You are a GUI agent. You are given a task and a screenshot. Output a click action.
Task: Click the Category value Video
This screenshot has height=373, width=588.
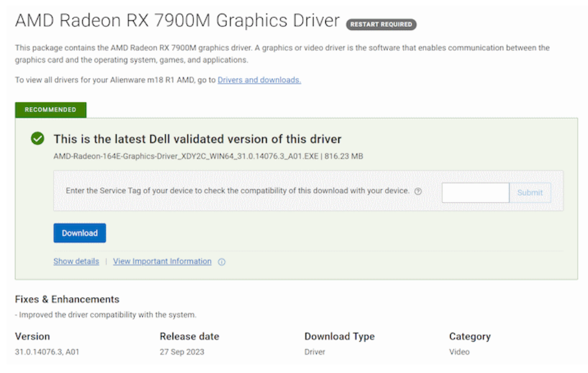[x=460, y=352]
